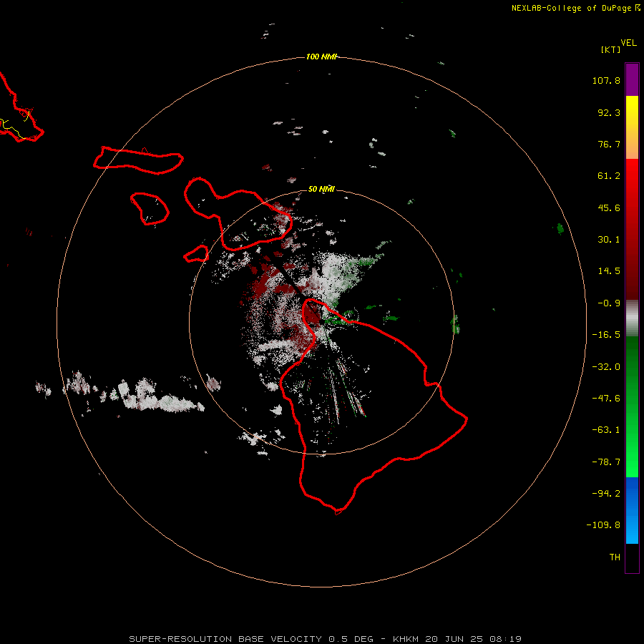This screenshot has height=644, width=644.
Task: Pick the gray near-zero color bar segment
Action: pos(632,318)
